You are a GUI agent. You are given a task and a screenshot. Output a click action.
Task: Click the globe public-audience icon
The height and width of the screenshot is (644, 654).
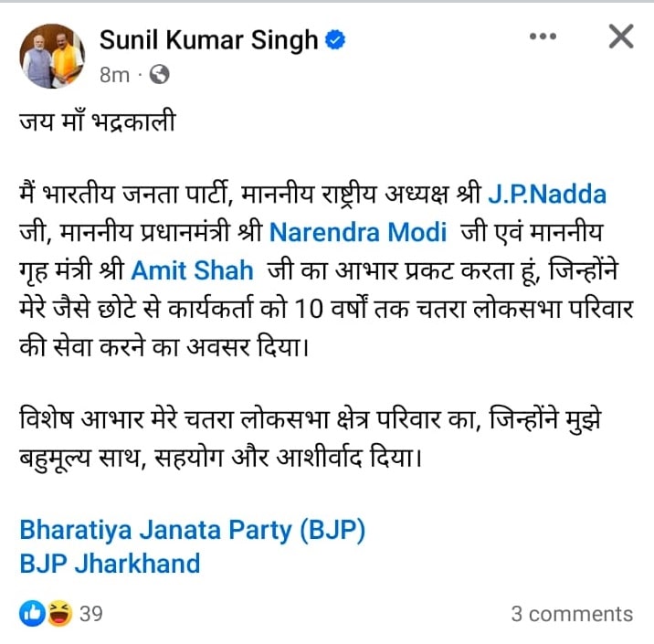[158, 75]
